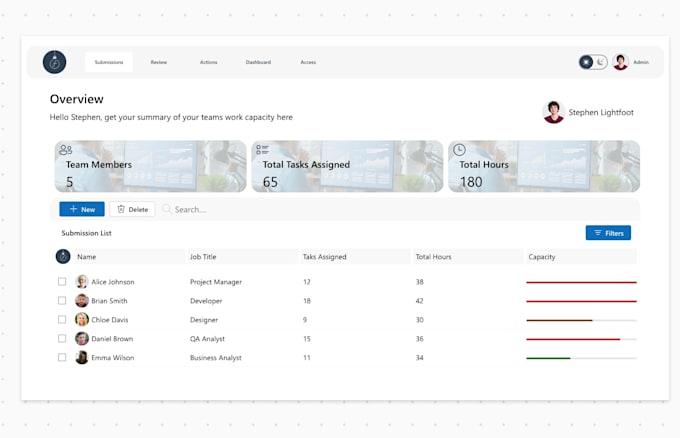Screen dimensions: 680x438
Task: Click the lightbulb app logo in header
Action: tap(55, 62)
